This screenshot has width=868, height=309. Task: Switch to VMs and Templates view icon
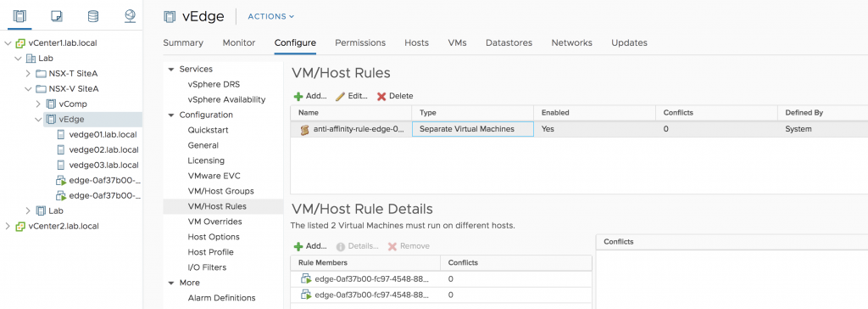(57, 16)
